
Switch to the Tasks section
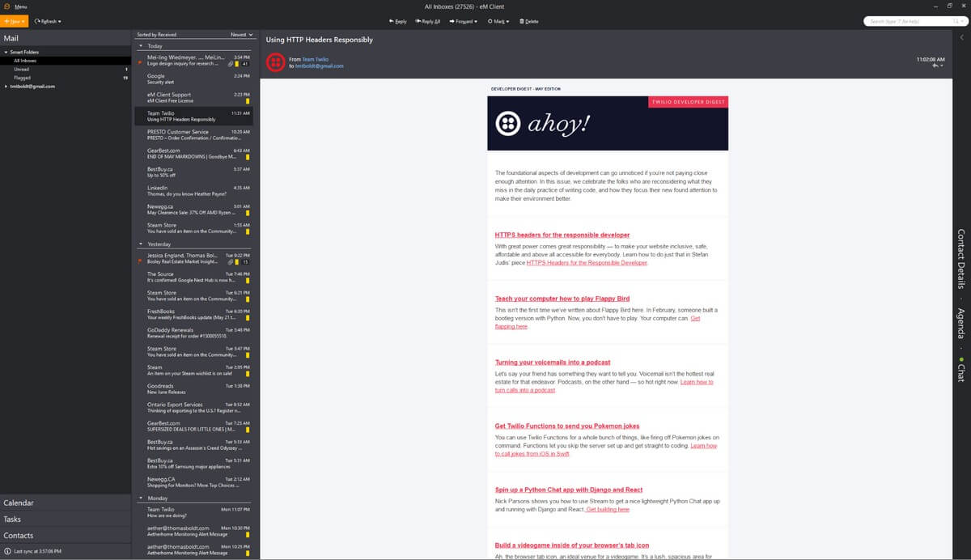[65, 519]
